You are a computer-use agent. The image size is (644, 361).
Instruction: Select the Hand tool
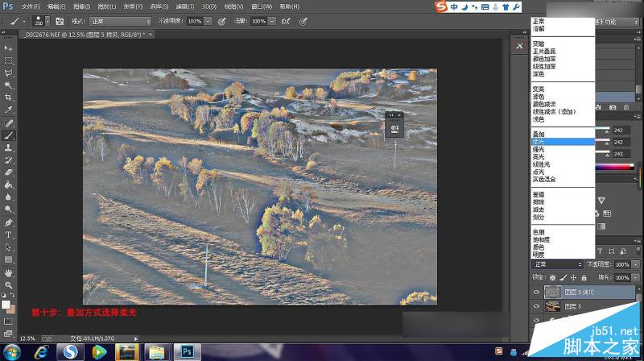coord(8,273)
